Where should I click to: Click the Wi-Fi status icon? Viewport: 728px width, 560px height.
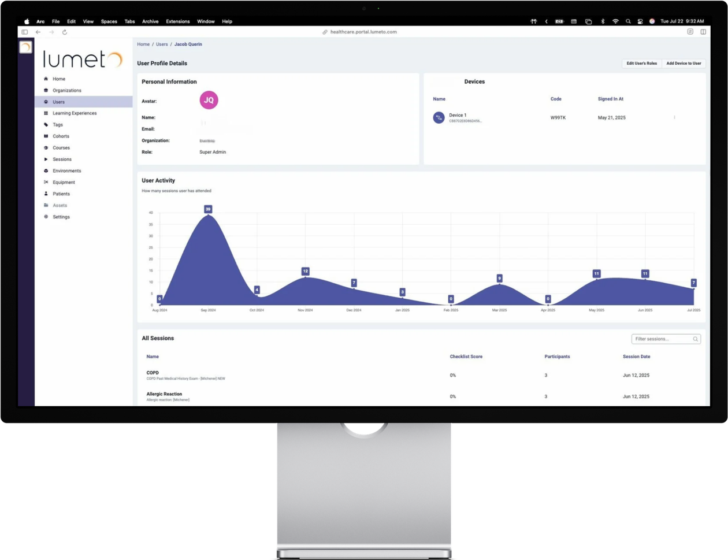[615, 21]
